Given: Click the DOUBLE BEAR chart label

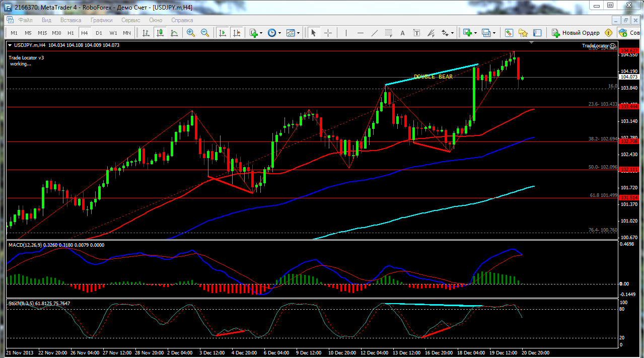Looking at the screenshot, I should click(433, 77).
